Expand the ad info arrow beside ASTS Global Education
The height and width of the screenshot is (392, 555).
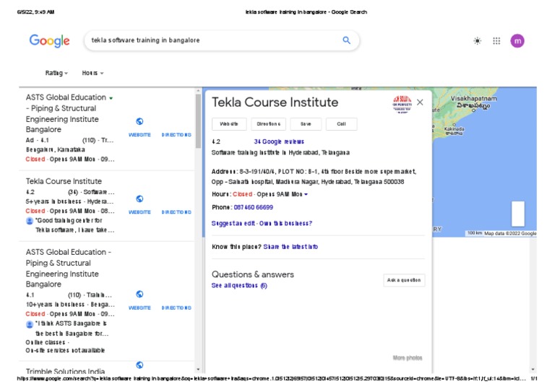coord(111,98)
